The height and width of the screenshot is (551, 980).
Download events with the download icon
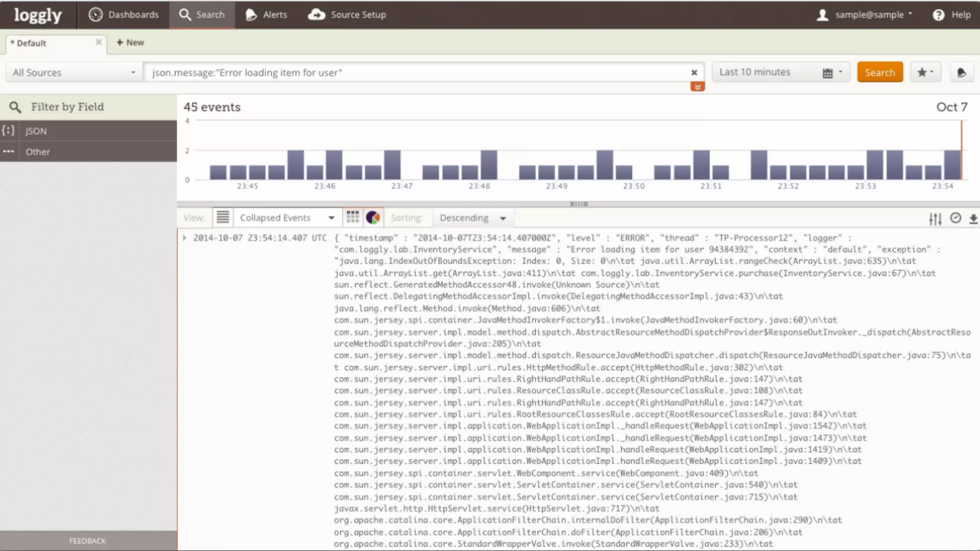click(x=973, y=219)
